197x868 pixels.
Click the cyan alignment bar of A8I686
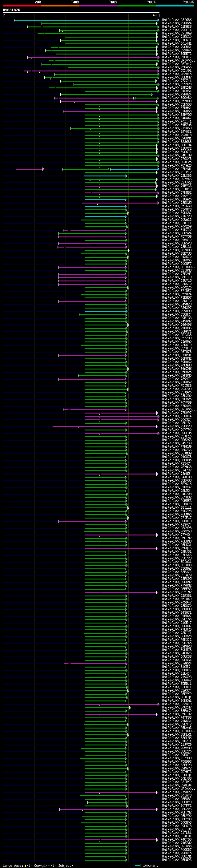[86, 20]
